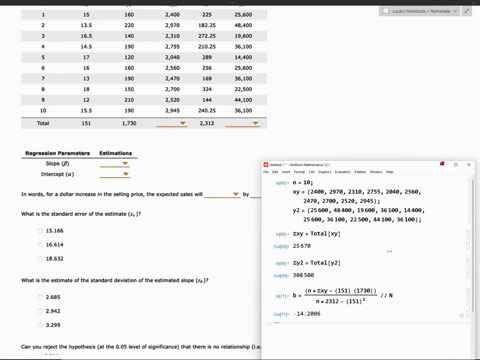Click the notebook icon beside Lucas's Notebook
The width and height of the screenshot is (480, 360).
click(386, 11)
